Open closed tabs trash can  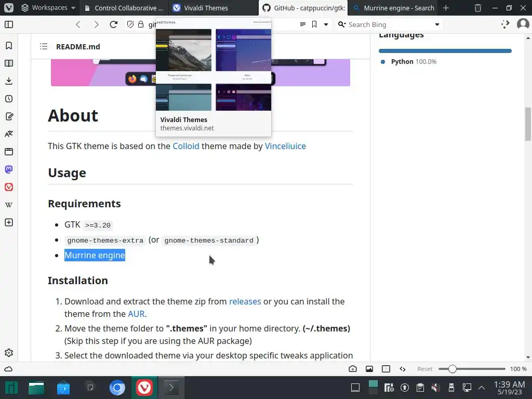[x=478, y=8]
